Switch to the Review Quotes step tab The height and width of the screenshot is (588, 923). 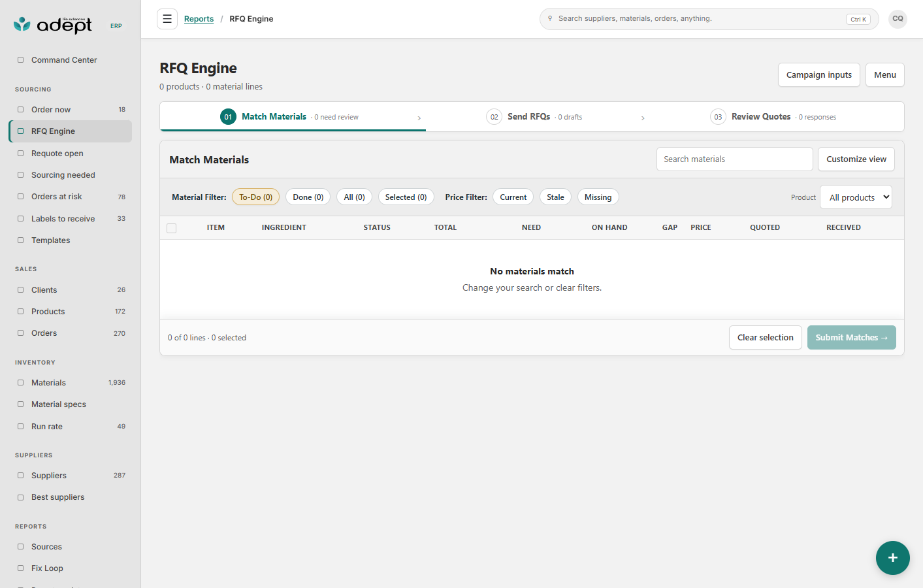[777, 117]
